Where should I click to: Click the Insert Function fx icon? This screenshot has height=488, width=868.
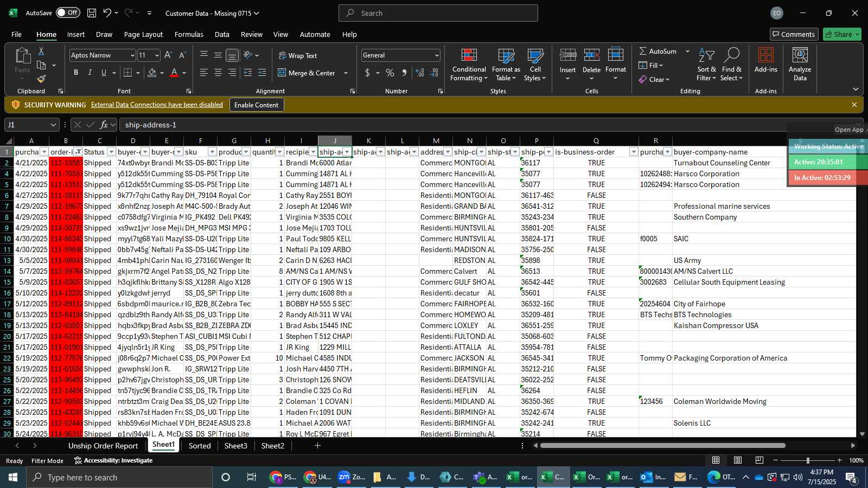click(104, 125)
